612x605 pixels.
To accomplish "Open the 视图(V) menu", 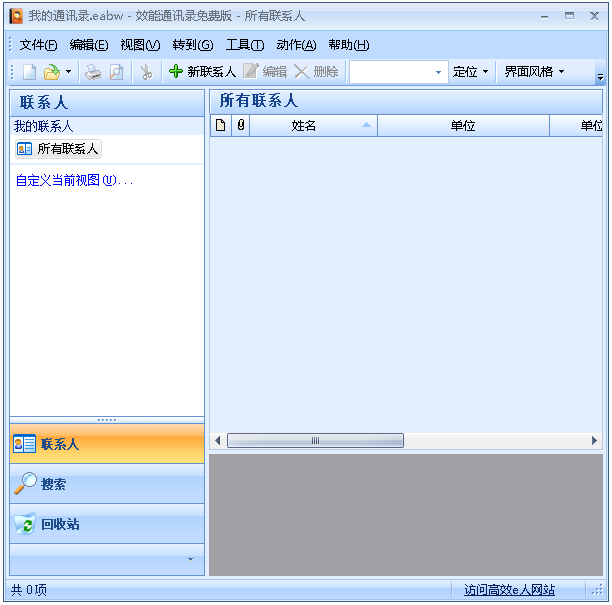I will click(x=140, y=45).
